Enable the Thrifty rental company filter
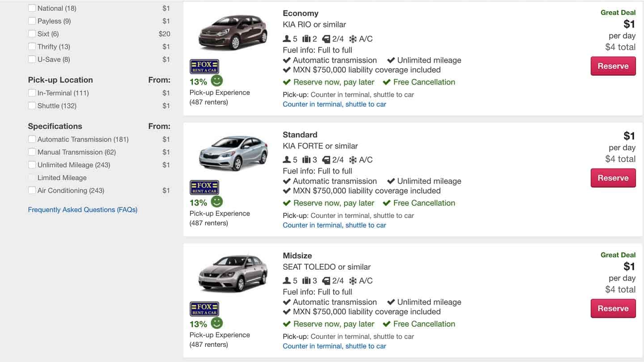The width and height of the screenshot is (644, 362). pyautogui.click(x=32, y=46)
